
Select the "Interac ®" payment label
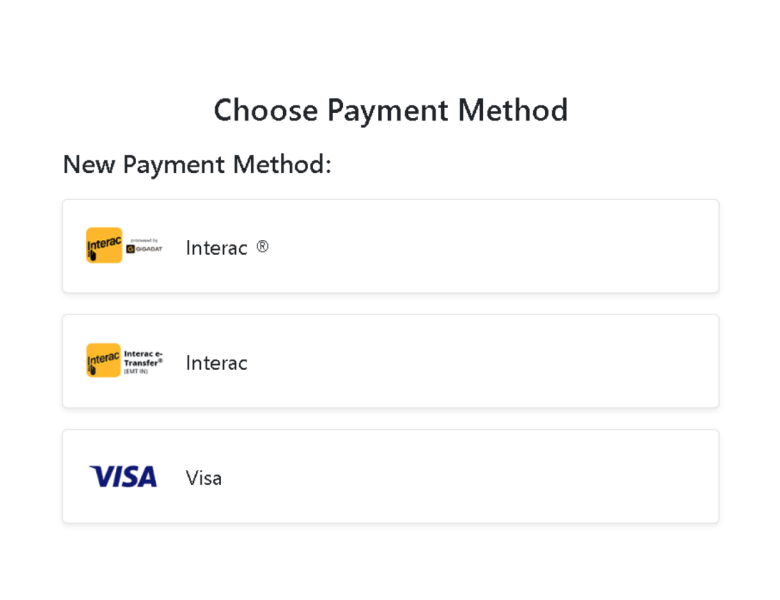point(216,248)
